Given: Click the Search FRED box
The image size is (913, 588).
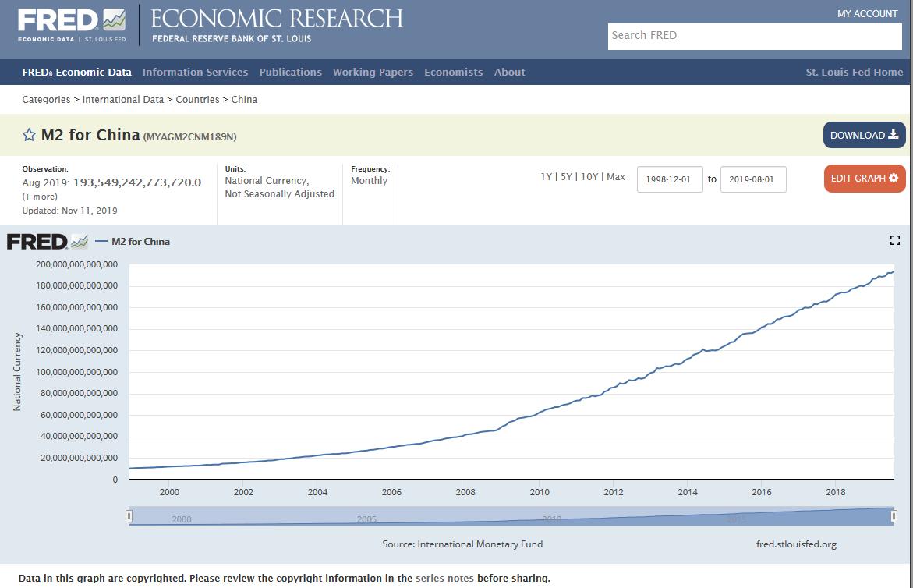Looking at the screenshot, I should click(754, 36).
